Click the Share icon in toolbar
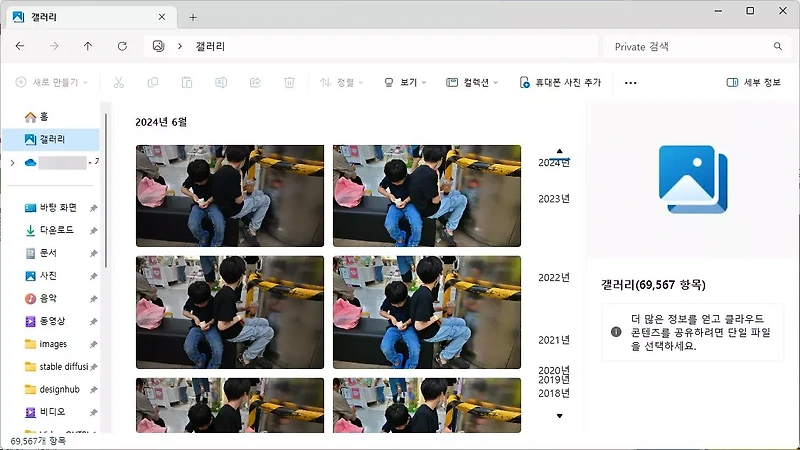The width and height of the screenshot is (800, 450). point(255,82)
